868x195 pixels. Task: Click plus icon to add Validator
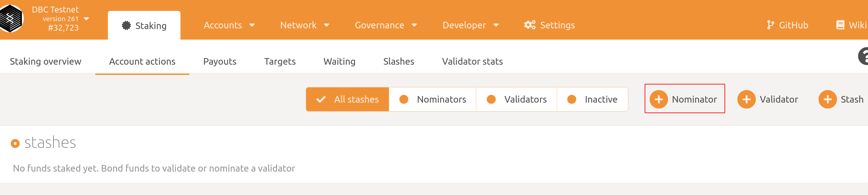point(746,99)
